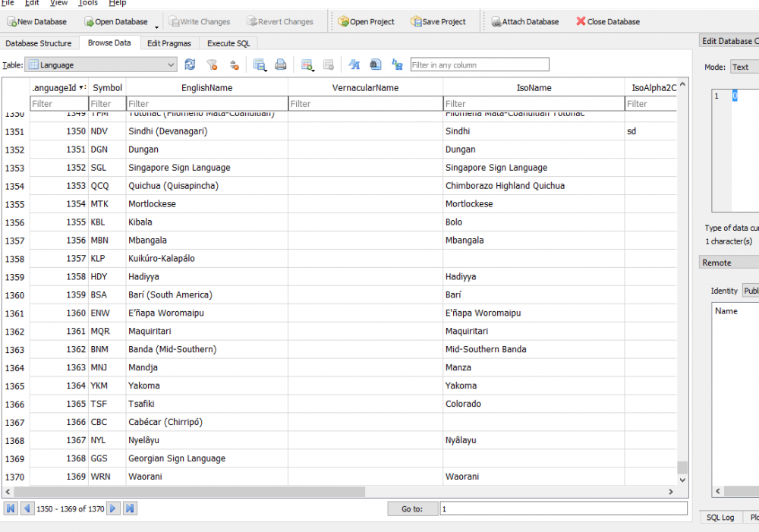This screenshot has height=532, width=759.
Task: Jump to the first record page
Action: [11, 508]
